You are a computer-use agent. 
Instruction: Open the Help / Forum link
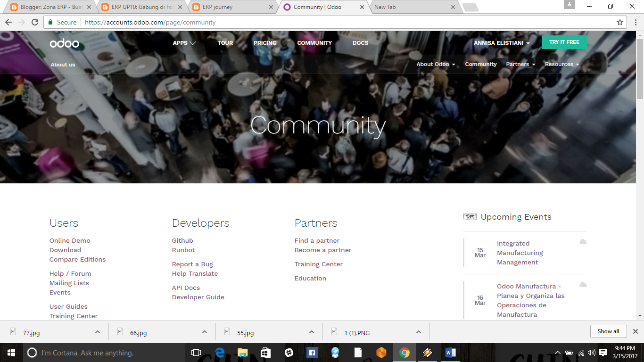[x=70, y=273]
